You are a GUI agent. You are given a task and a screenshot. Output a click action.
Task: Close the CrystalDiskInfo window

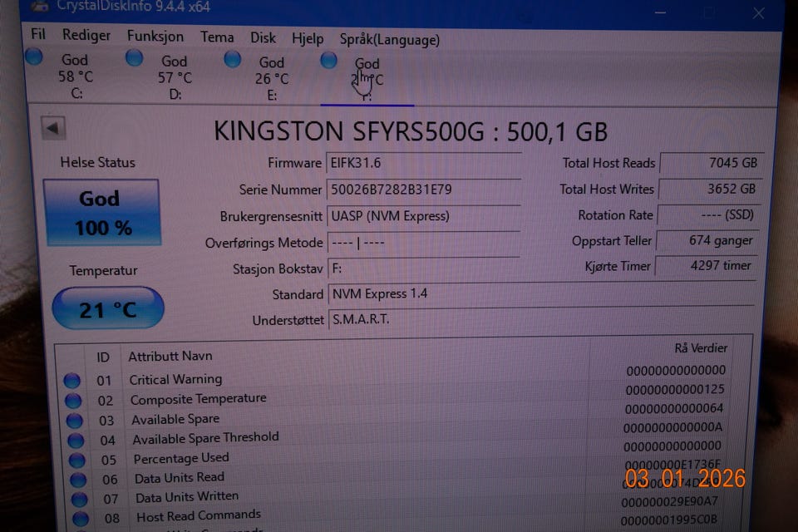click(758, 13)
